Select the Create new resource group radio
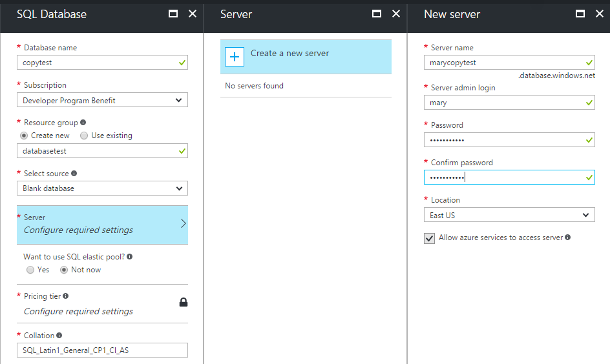 pos(24,136)
